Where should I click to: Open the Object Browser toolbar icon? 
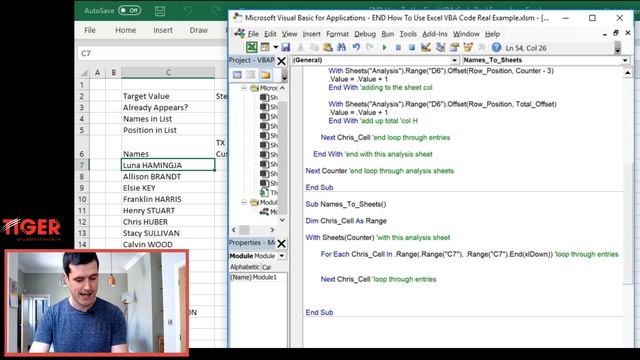[x=468, y=47]
